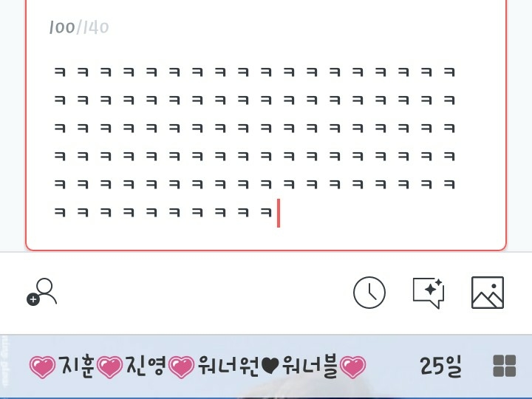532x399 pixels.
Task: Tap the add person icon
Action: (42, 292)
